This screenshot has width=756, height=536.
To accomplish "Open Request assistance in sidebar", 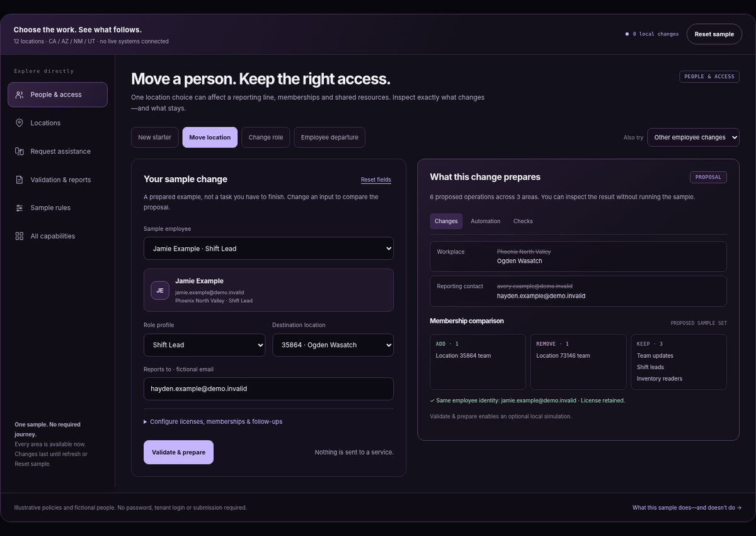I will (57, 151).
